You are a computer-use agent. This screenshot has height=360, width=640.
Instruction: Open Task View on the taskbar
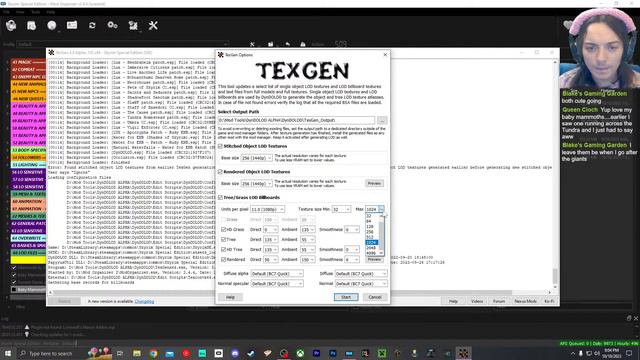pos(120,353)
